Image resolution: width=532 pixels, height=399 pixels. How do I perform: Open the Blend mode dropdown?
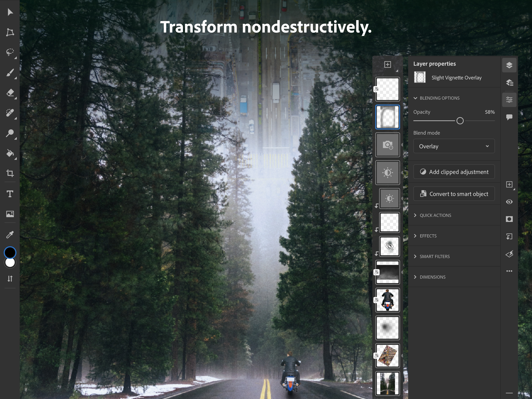click(x=454, y=146)
